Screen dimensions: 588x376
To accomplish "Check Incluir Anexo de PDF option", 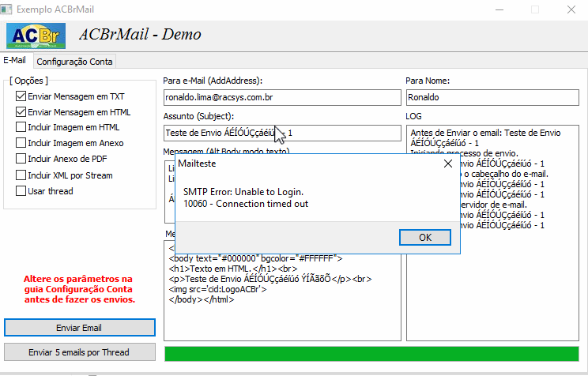I will 21,159.
